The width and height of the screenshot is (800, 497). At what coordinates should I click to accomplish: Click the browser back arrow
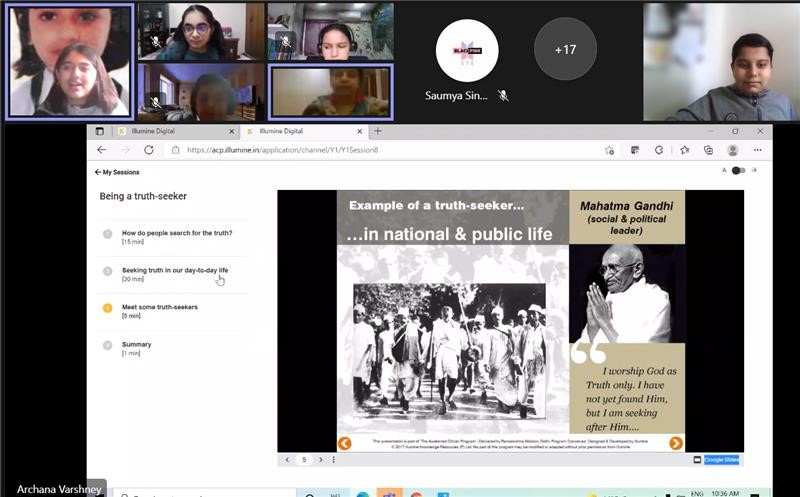coord(101,150)
